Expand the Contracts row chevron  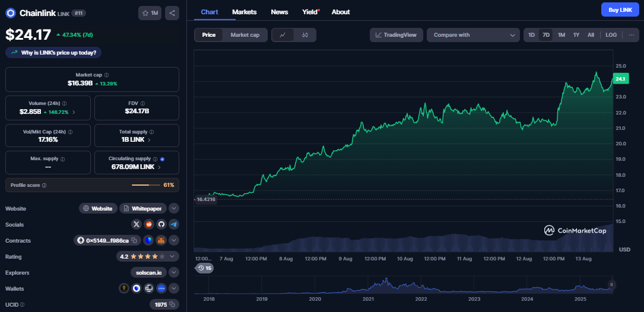coord(174,240)
